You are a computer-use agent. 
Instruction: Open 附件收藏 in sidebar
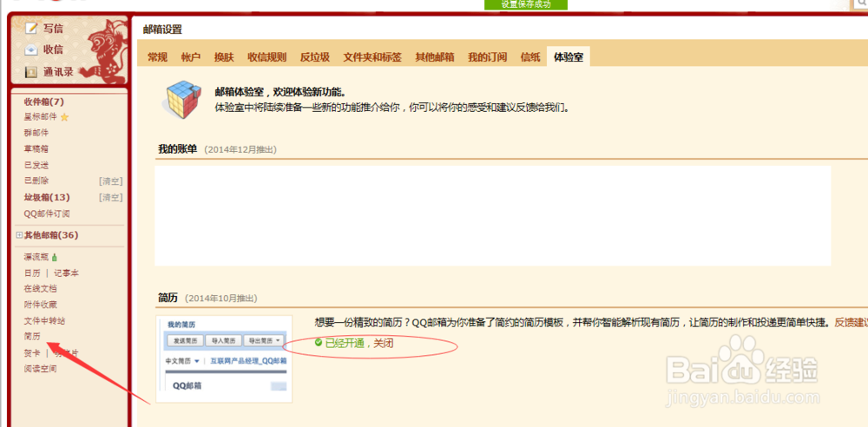coord(41,305)
